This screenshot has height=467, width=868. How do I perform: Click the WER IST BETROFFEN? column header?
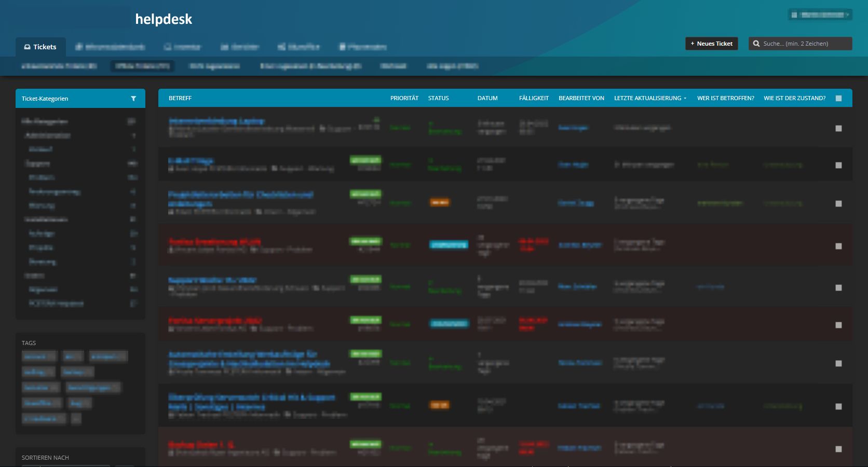[x=726, y=98]
